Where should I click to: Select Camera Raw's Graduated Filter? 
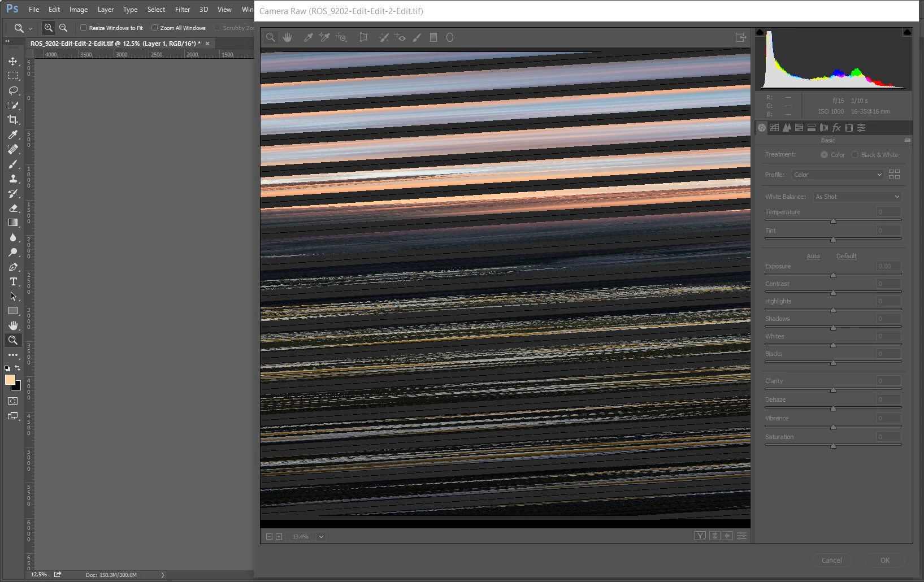(433, 37)
